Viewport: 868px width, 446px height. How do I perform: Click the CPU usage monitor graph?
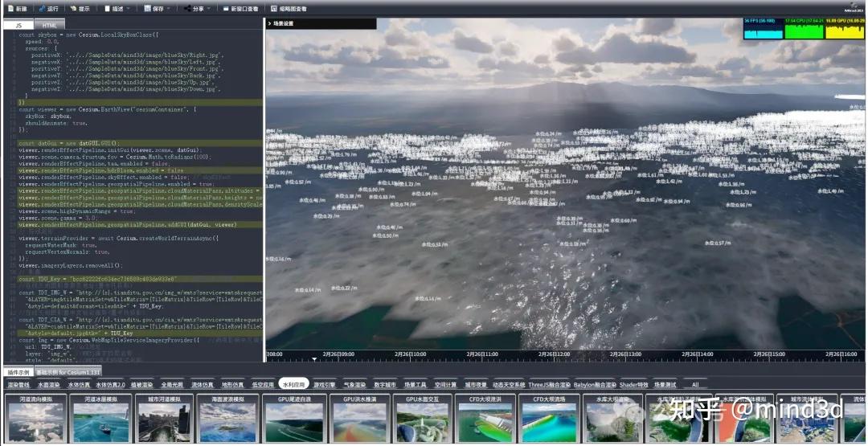coord(804,29)
